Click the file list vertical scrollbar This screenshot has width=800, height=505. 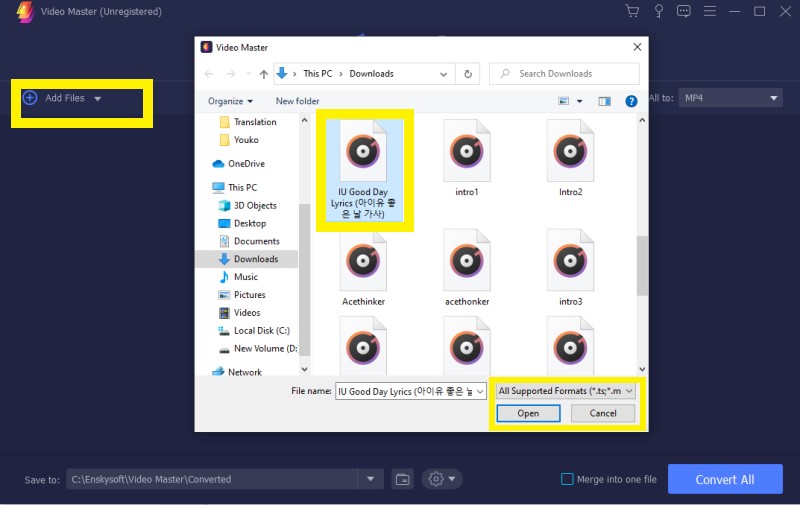pyautogui.click(x=642, y=265)
